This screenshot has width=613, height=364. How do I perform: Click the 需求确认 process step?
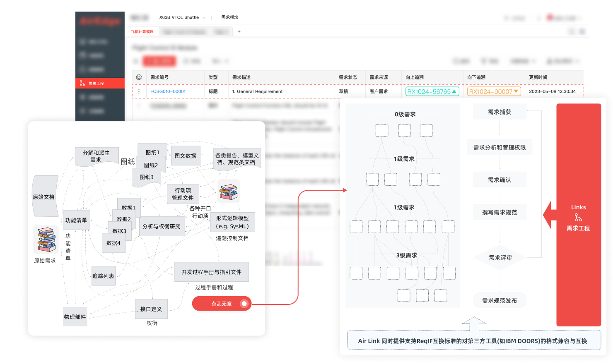pyautogui.click(x=500, y=180)
